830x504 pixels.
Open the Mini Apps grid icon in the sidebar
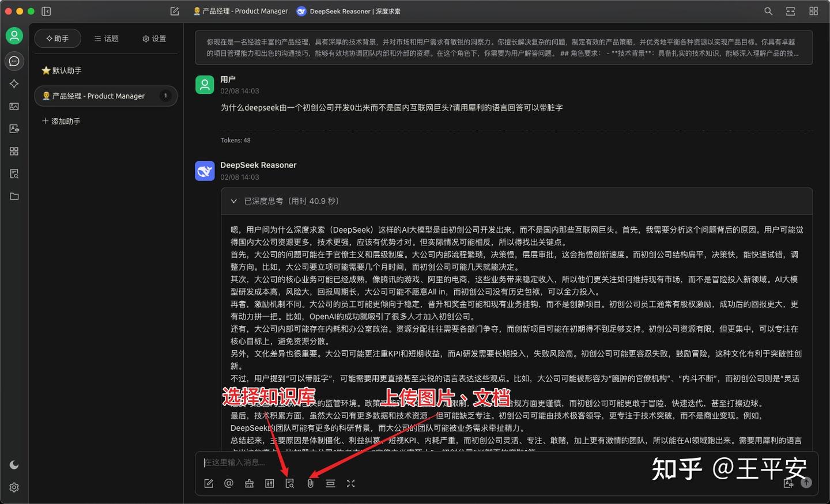click(14, 151)
